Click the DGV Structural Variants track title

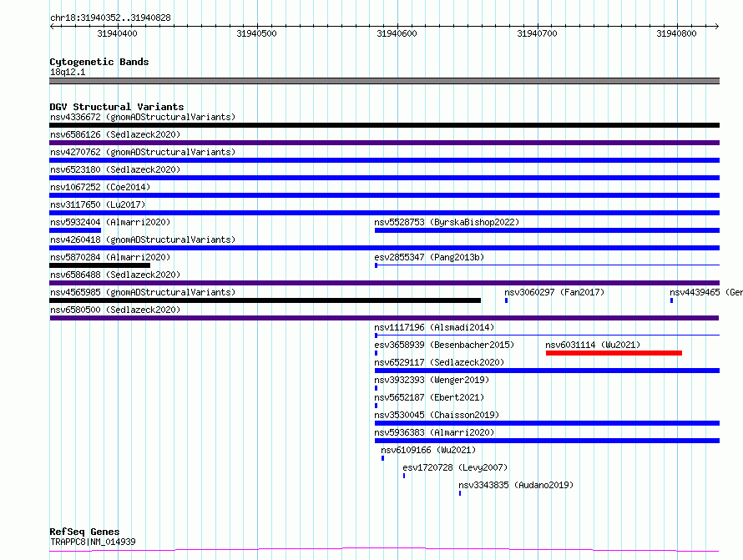pos(117,107)
